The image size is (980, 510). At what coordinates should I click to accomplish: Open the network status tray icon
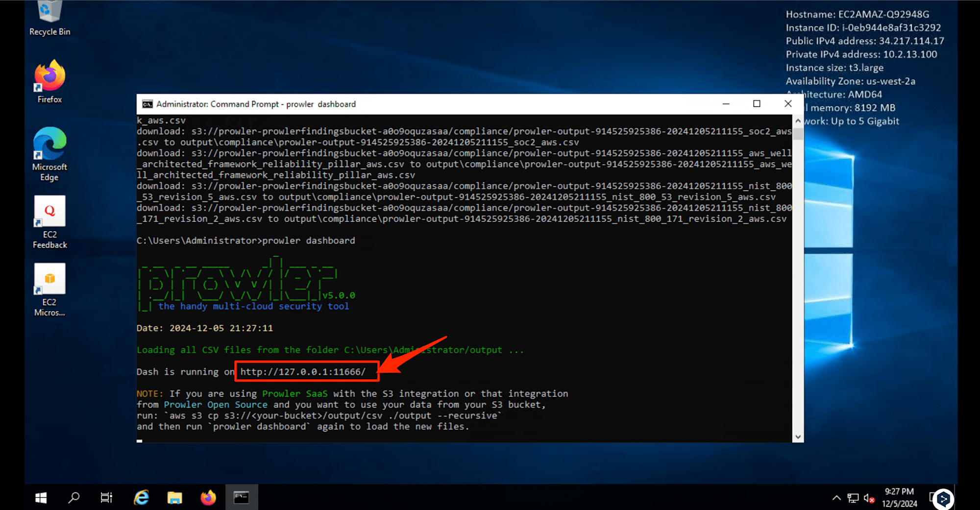tap(853, 498)
